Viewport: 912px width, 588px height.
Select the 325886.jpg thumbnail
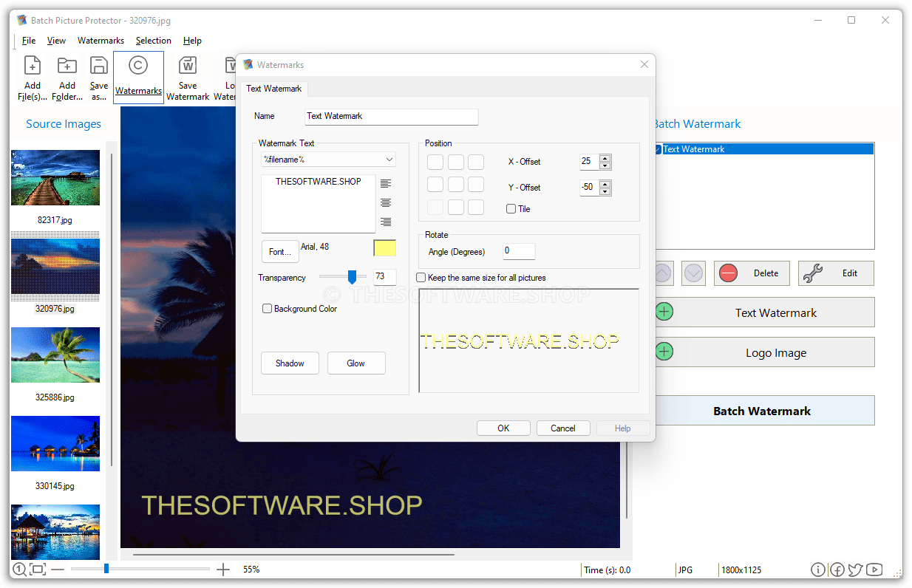click(x=55, y=355)
